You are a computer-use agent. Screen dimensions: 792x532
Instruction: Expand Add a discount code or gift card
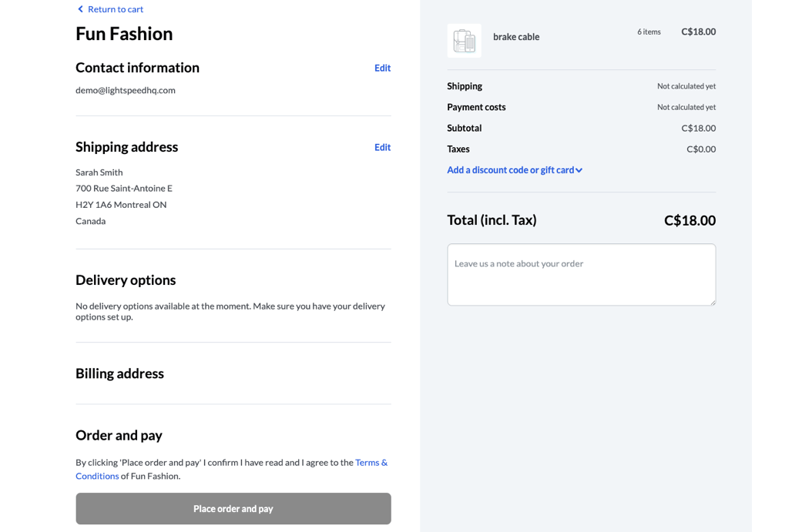tap(515, 170)
